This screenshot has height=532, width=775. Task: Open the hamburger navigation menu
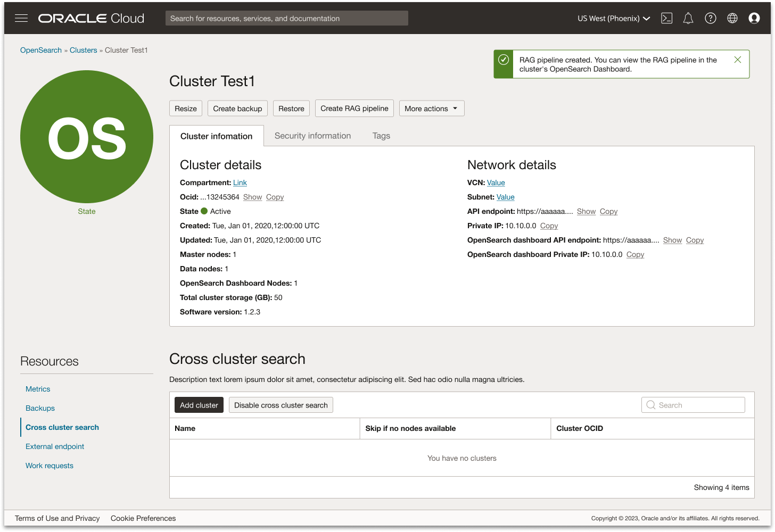click(21, 18)
